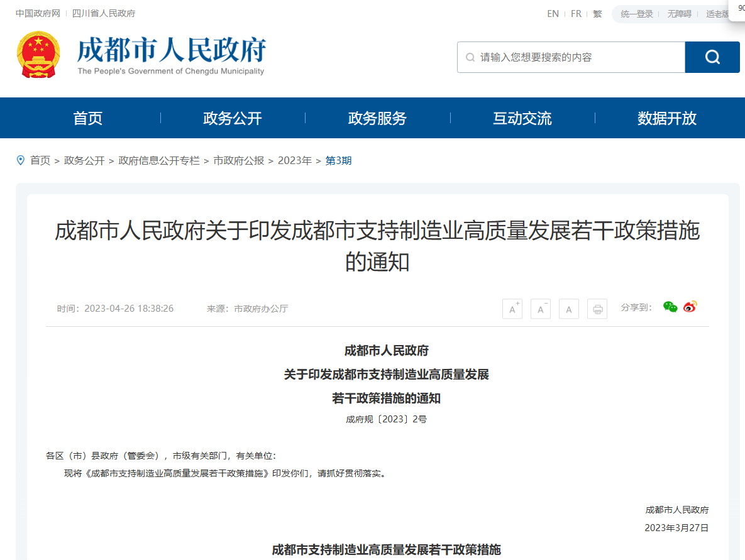Open 市政府公报 in the breadcrumb
Viewport: 745px width, 560px height.
coord(237,160)
